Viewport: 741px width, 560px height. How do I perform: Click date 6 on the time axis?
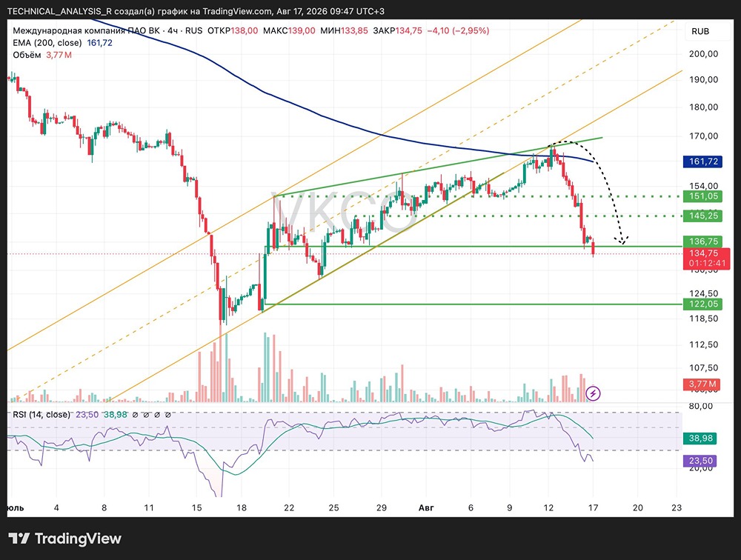[471, 507]
